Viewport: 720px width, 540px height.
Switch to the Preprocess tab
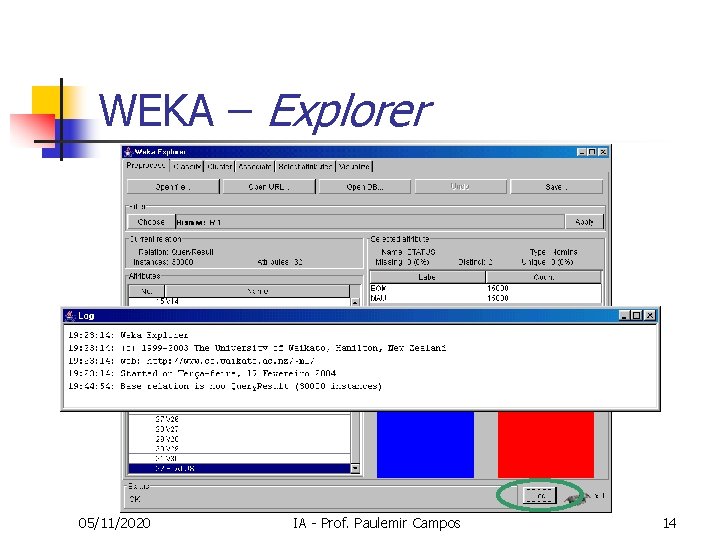point(146,165)
